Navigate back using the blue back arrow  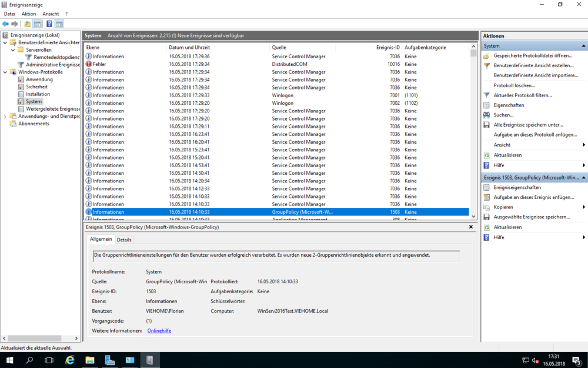(5, 24)
